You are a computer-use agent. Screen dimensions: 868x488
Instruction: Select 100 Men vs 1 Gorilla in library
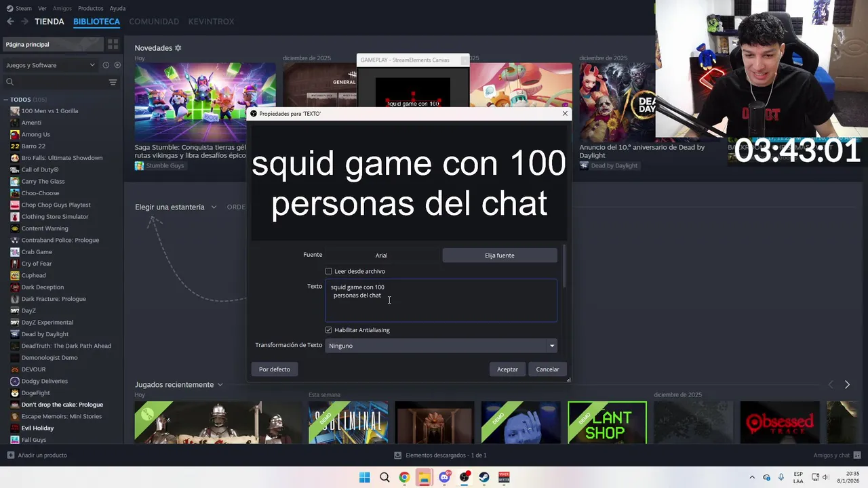tap(50, 111)
